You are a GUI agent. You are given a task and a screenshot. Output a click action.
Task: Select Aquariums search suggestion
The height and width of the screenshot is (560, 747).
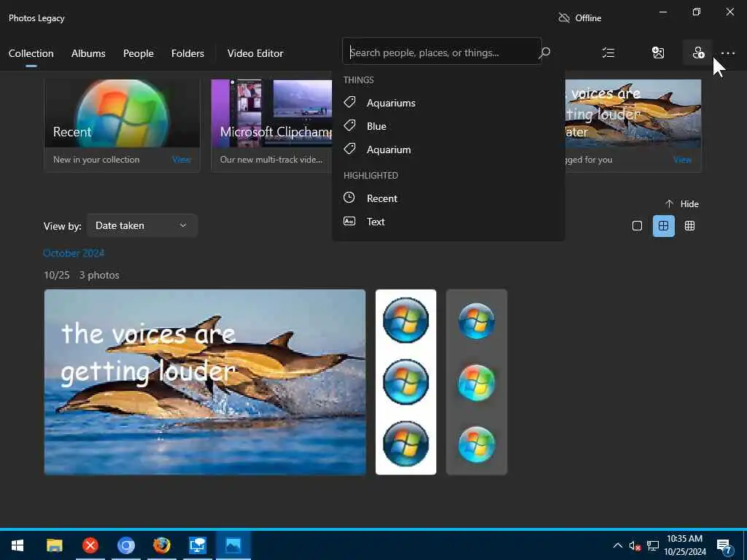[449, 102]
